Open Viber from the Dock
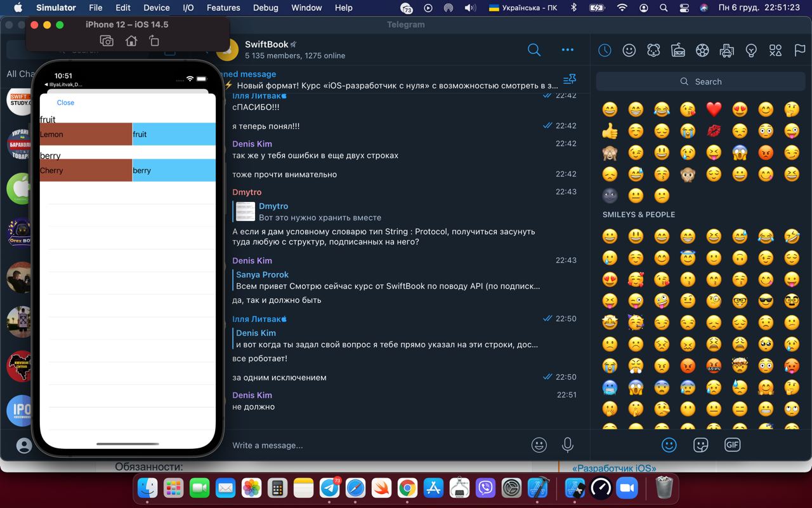 pyautogui.click(x=485, y=488)
